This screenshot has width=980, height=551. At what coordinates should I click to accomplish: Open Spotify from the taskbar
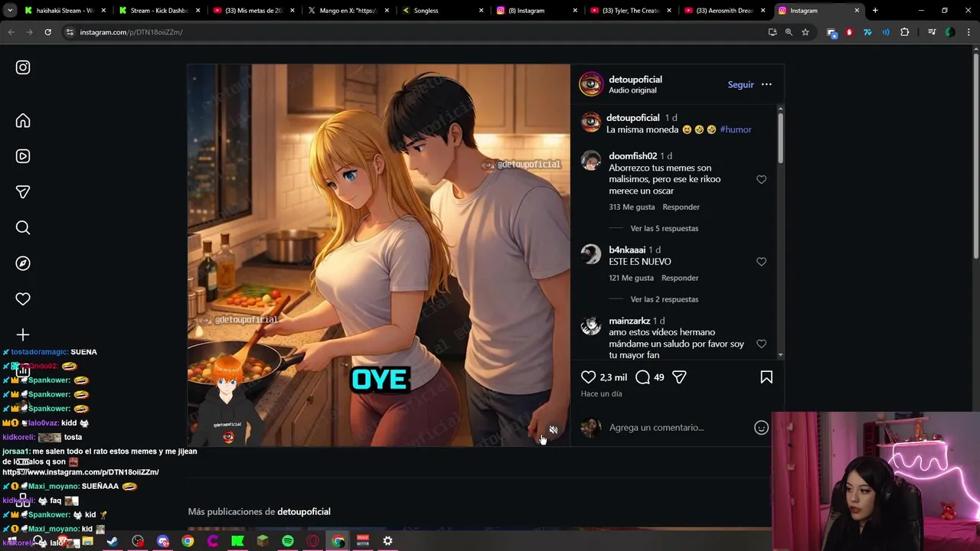288,541
